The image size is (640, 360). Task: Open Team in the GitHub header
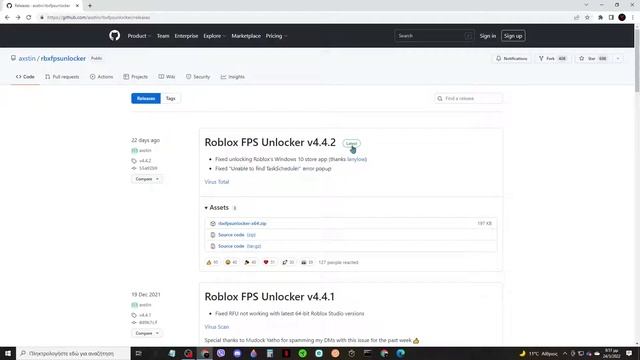[x=163, y=36]
